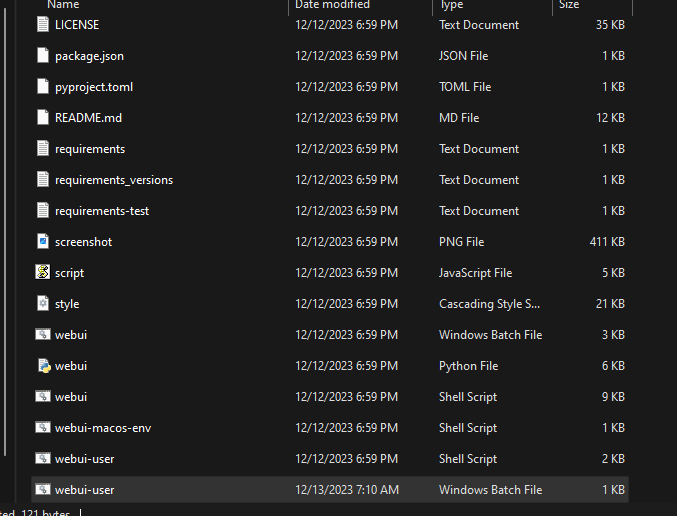Click the 2 KB size cell

(614, 459)
